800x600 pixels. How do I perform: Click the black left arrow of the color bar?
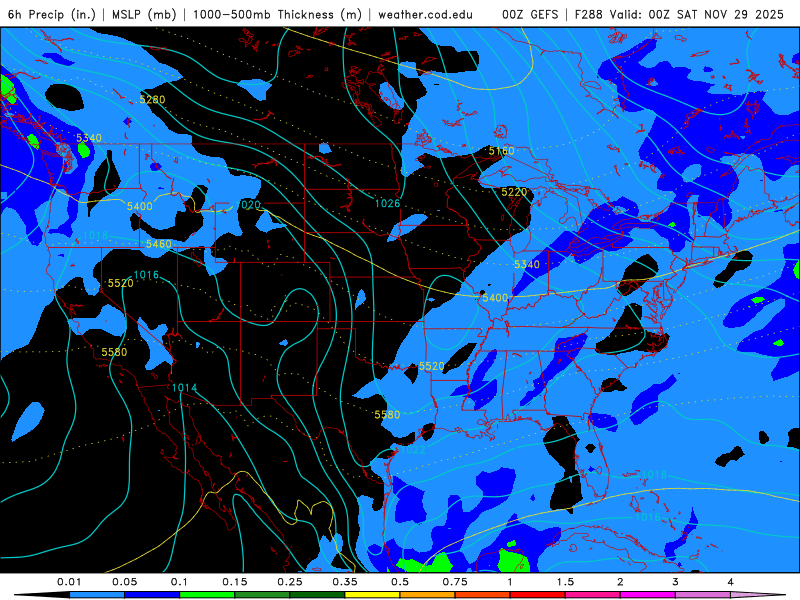42,595
